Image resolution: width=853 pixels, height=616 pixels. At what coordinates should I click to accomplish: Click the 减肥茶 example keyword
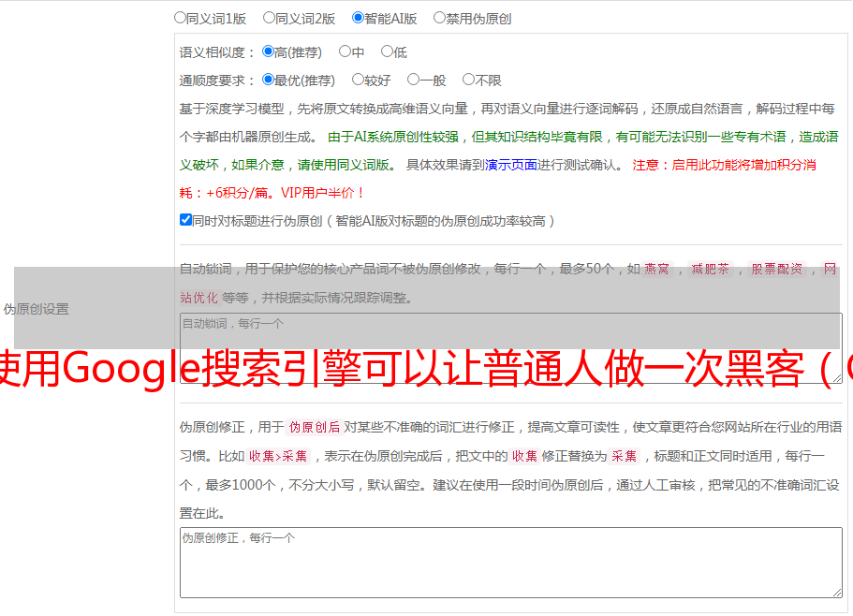tap(711, 269)
